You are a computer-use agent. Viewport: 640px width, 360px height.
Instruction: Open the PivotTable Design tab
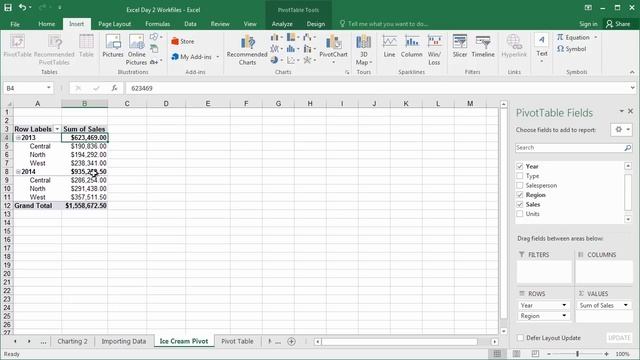click(316, 24)
